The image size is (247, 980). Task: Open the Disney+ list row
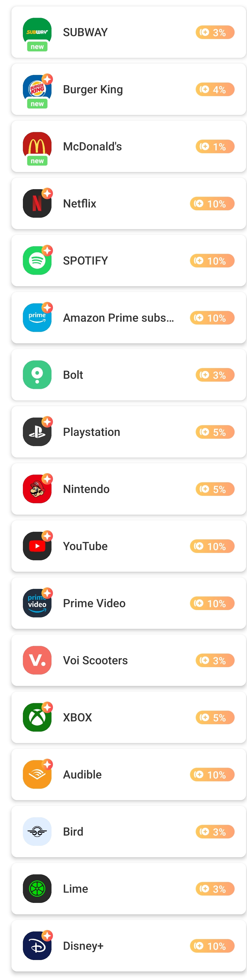pyautogui.click(x=129, y=945)
